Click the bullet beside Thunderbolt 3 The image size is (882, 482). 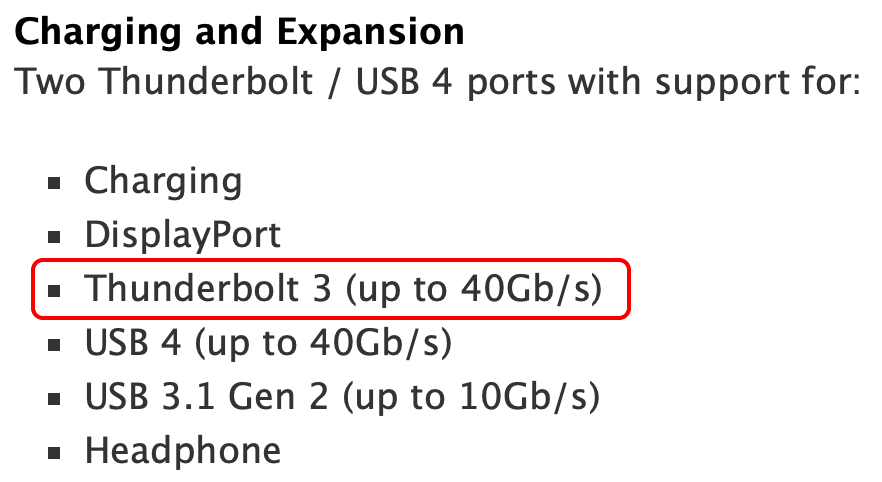54,291
